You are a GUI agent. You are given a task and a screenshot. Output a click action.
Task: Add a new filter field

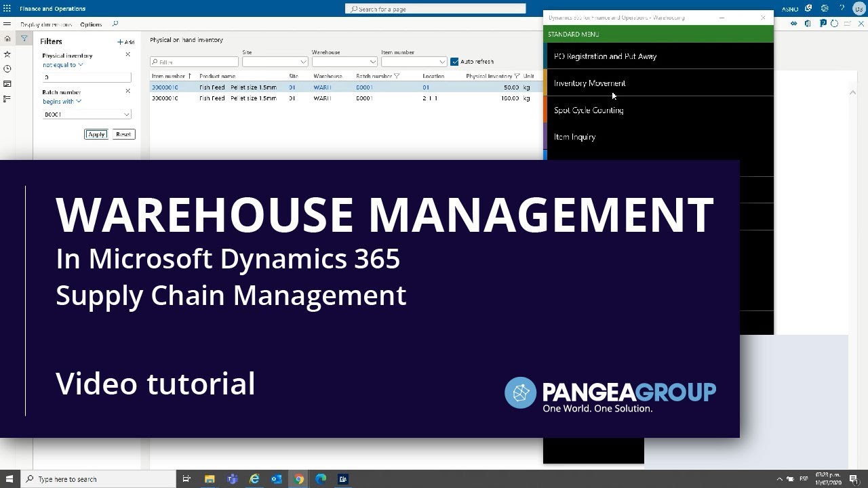[125, 42]
